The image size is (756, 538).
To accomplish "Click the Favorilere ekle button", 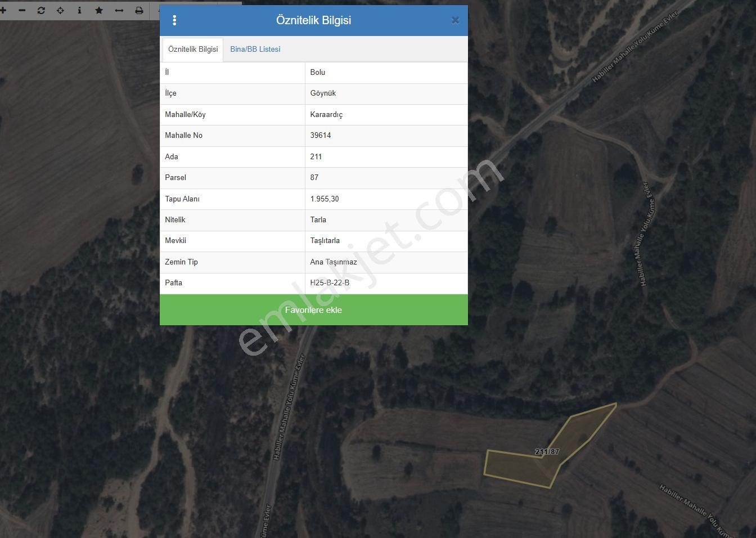I will click(x=314, y=310).
